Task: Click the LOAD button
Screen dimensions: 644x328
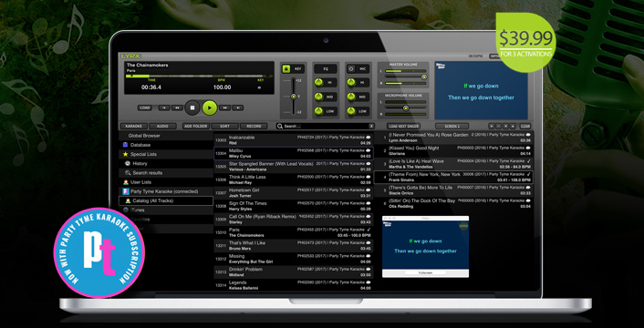Action: click(145, 108)
